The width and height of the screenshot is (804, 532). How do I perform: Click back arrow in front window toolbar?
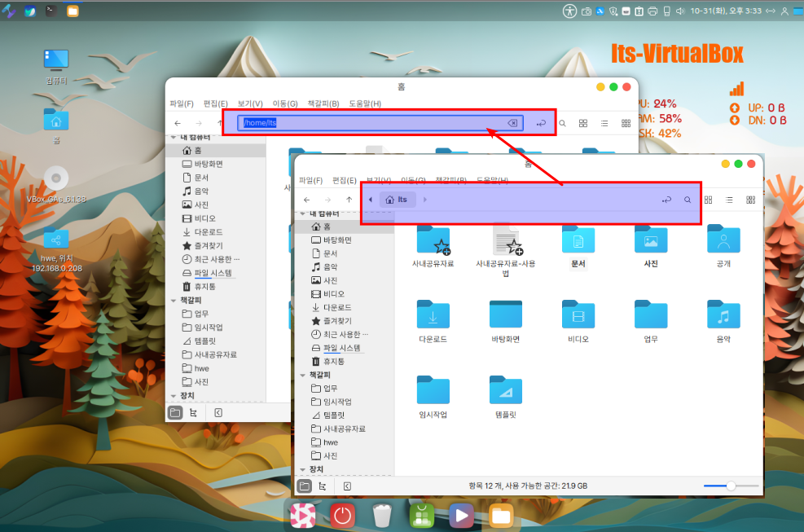306,200
